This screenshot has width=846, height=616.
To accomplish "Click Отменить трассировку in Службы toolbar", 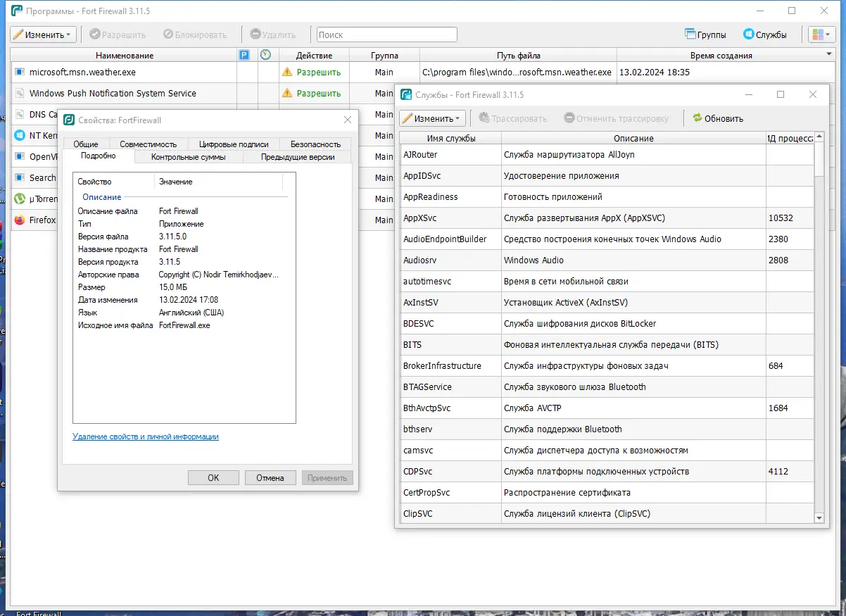I will [617, 118].
